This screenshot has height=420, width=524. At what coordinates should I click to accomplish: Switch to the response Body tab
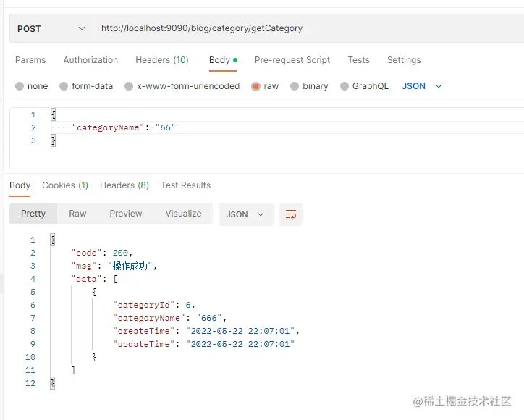[20, 185]
